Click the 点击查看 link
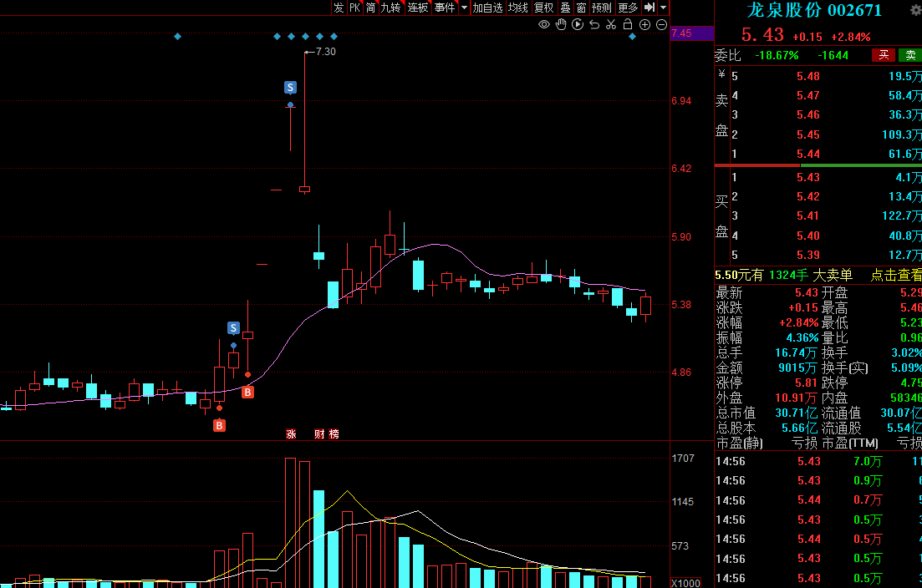Viewport: 922px width, 588px height. click(896, 274)
